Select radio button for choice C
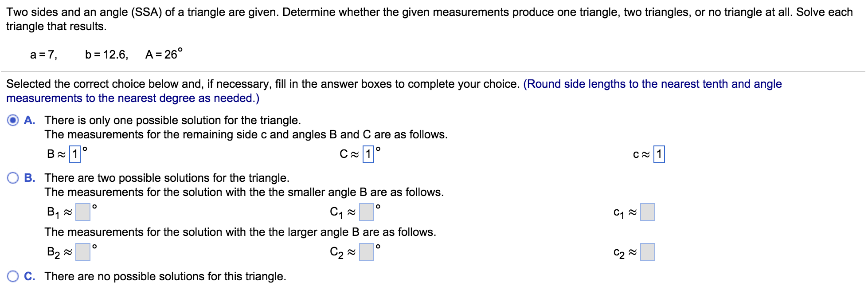 pyautogui.click(x=12, y=276)
